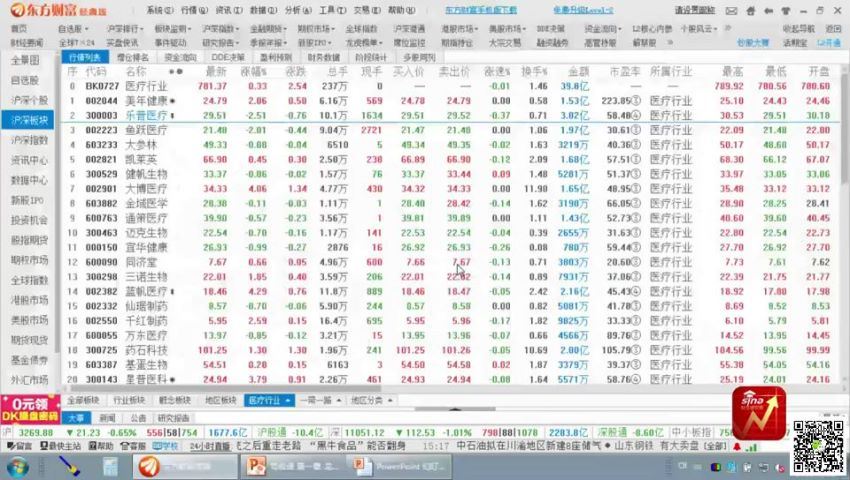Click the 免费升级Level-2 link
The image size is (850, 480).
click(583, 10)
